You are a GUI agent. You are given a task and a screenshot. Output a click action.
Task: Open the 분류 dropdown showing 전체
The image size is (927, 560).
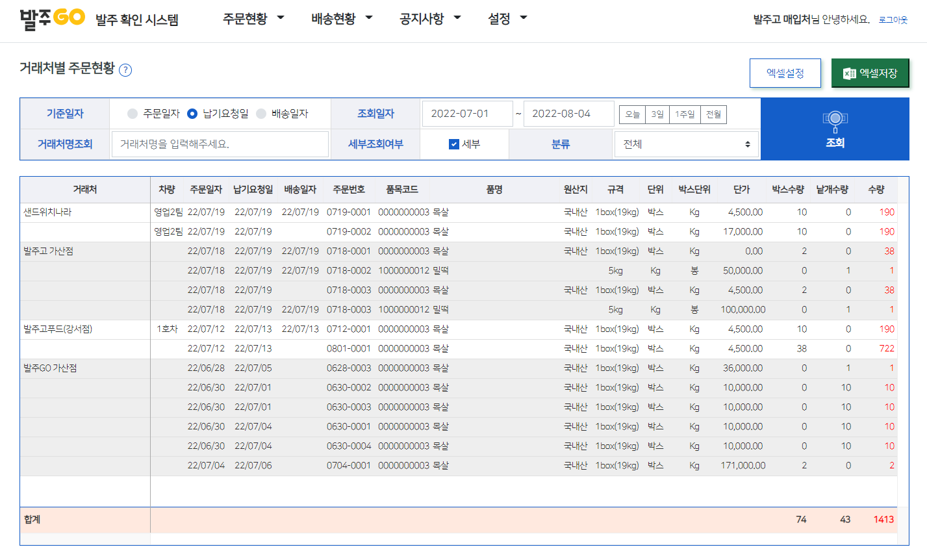click(x=687, y=144)
